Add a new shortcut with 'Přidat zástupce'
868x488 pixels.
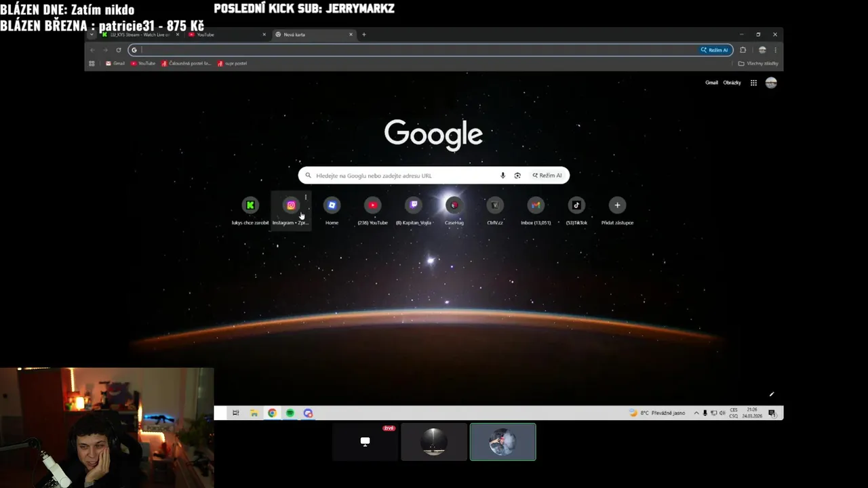point(617,211)
